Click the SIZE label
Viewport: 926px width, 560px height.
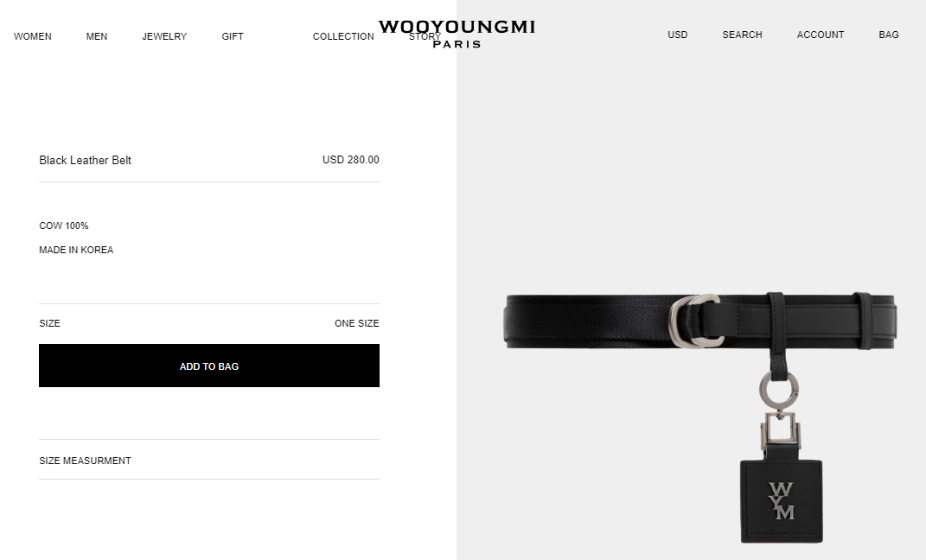coord(49,323)
